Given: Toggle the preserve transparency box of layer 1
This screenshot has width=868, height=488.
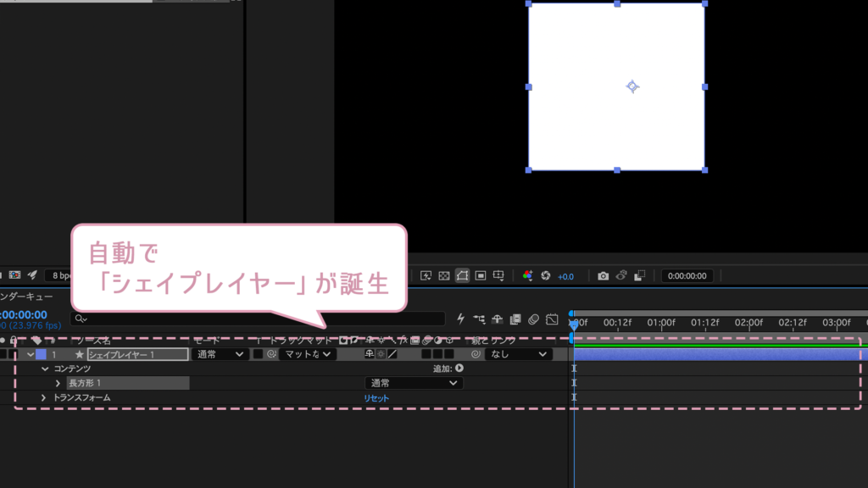Looking at the screenshot, I should [x=258, y=354].
